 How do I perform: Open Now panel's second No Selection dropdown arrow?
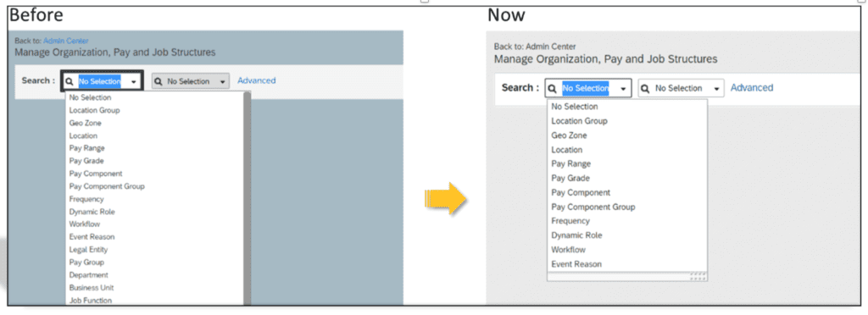[716, 88]
